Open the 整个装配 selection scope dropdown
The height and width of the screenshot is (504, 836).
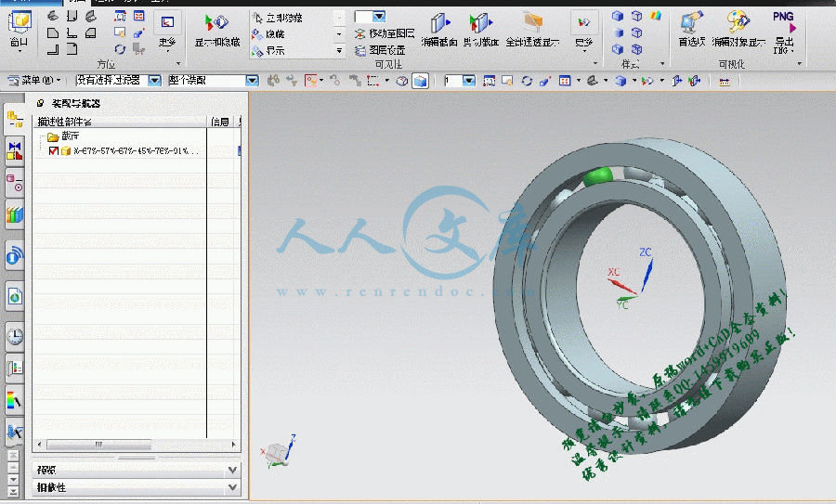pos(252,81)
